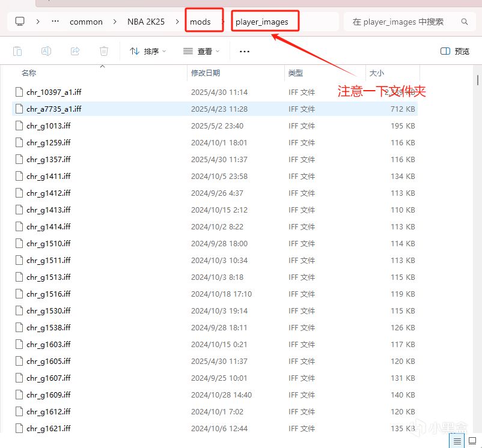Viewport: 482px width, 448px height.
Task: Click file icon beside chr_g1013.iff
Action: 19,126
